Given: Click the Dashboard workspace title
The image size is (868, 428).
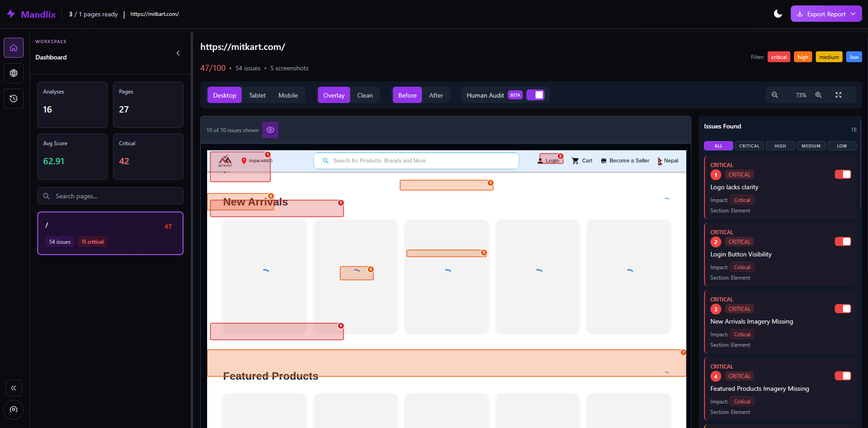Looking at the screenshot, I should pos(51,57).
